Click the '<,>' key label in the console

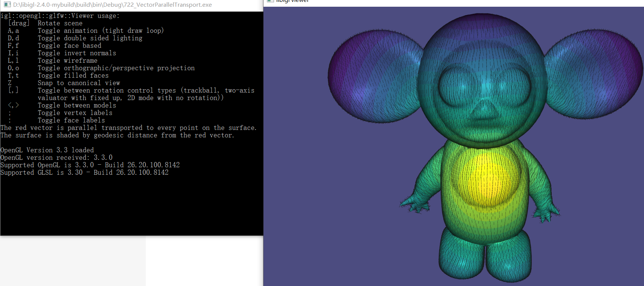13,105
